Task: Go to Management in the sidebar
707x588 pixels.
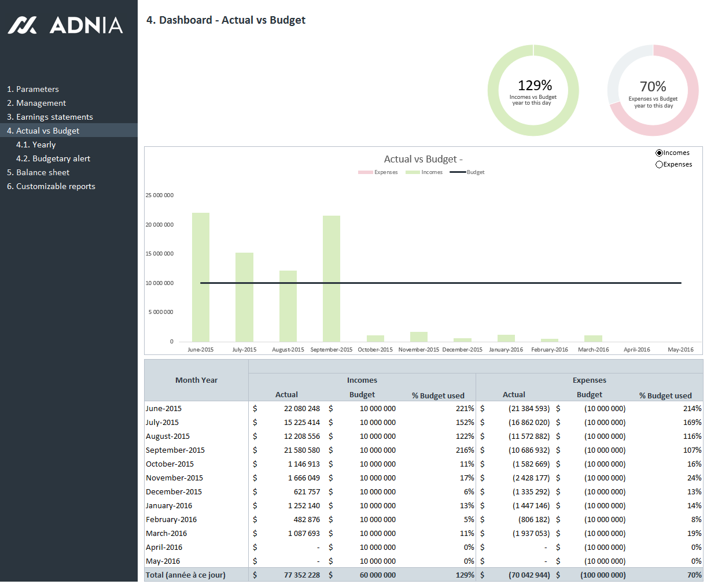Action: 36,103
